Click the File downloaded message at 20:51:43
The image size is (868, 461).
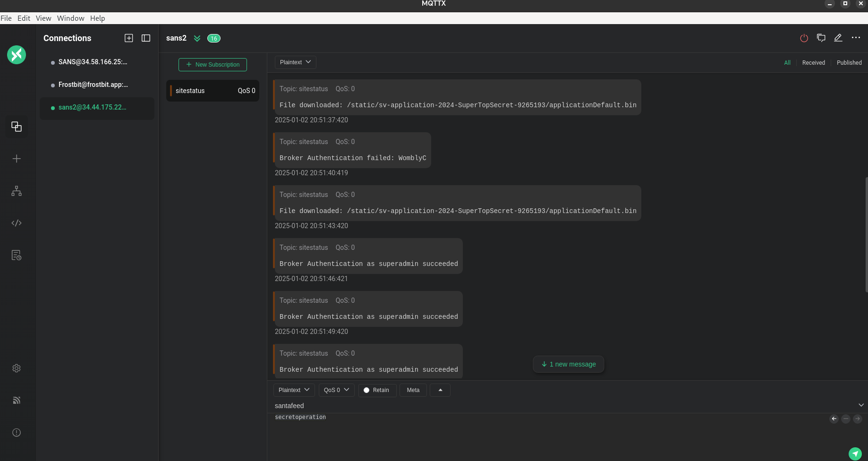pos(457,203)
